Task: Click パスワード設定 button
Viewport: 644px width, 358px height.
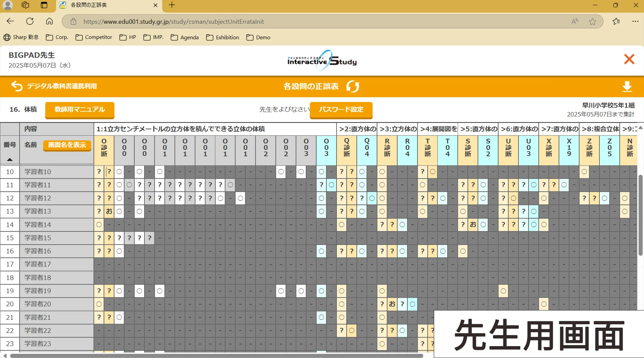Action: coord(341,110)
